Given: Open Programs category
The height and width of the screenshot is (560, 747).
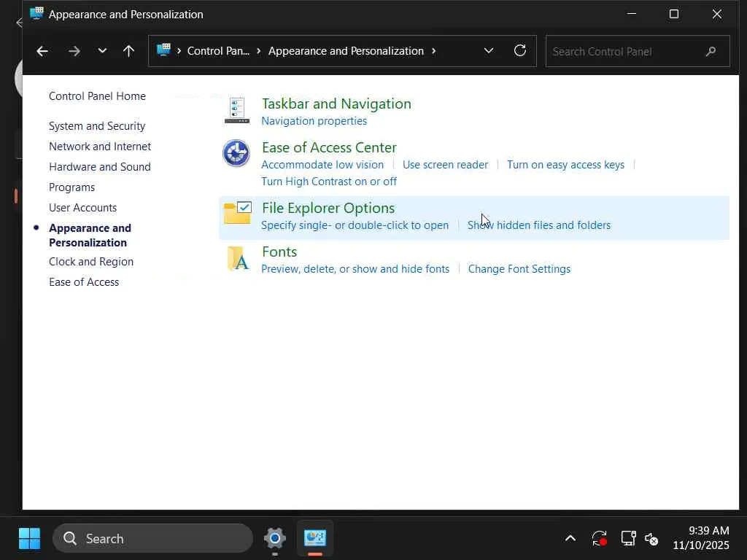Looking at the screenshot, I should click(71, 187).
